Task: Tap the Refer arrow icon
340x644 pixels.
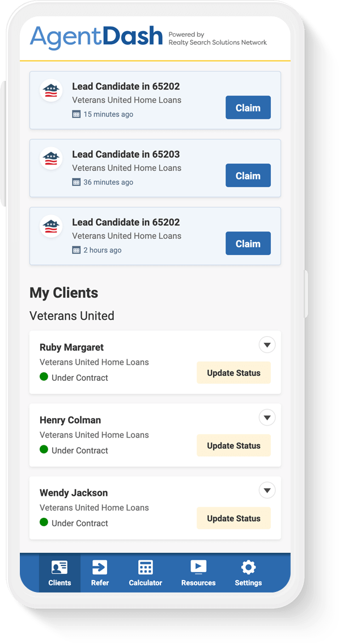Action: click(x=100, y=568)
